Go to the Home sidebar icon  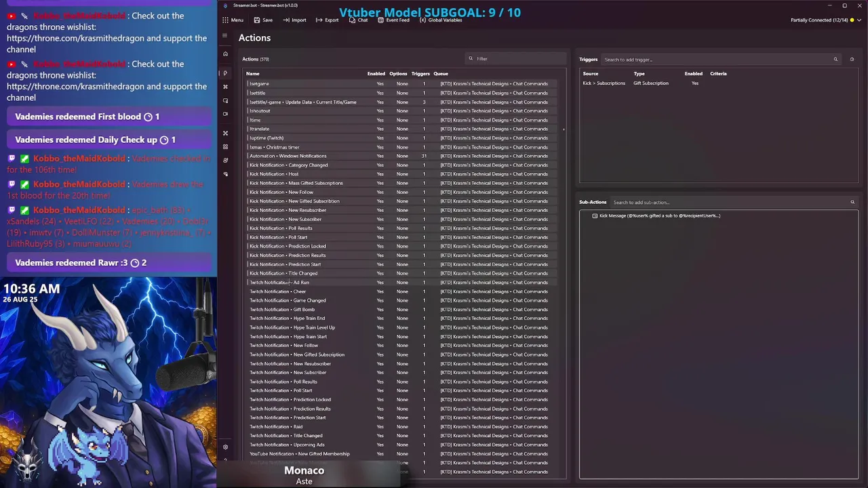(225, 54)
